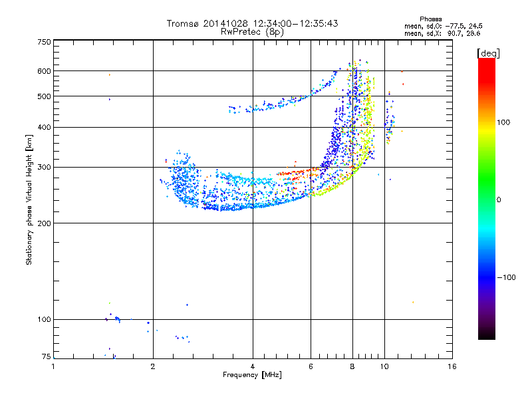Click the subtitle "RwPretec (8p)"
Image resolution: width=532 pixels, height=399 pixels.
252,32
